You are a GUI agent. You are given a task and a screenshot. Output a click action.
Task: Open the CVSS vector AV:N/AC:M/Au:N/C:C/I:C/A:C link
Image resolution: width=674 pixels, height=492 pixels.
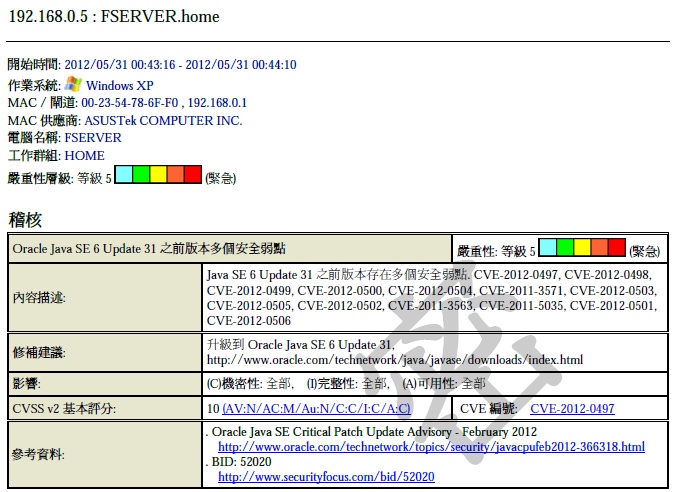coord(316,408)
